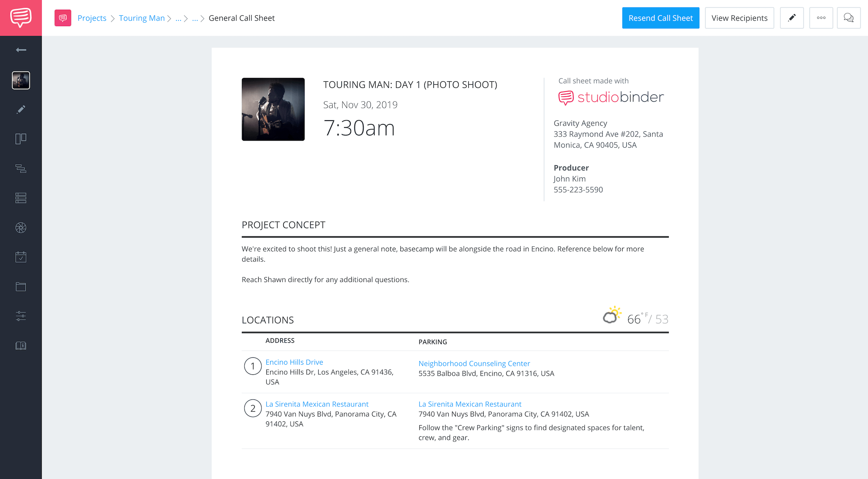Open the settings sliders icon in the sidebar
Viewport: 868px width, 479px height.
(x=21, y=316)
